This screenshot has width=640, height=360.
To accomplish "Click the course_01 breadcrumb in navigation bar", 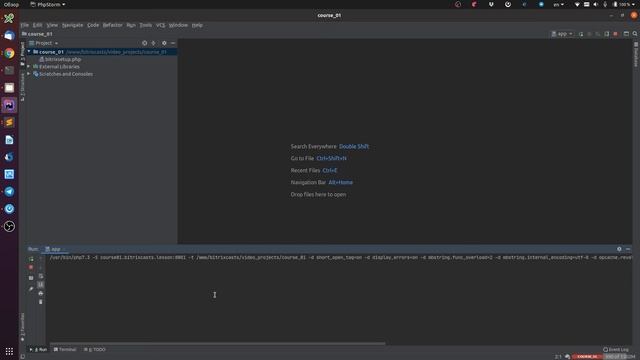I will tap(37, 34).
